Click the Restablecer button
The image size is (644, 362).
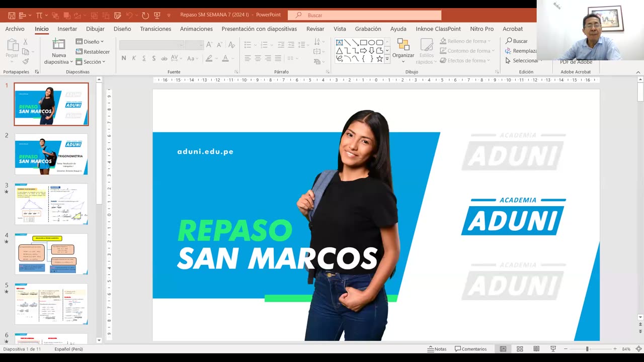93,52
